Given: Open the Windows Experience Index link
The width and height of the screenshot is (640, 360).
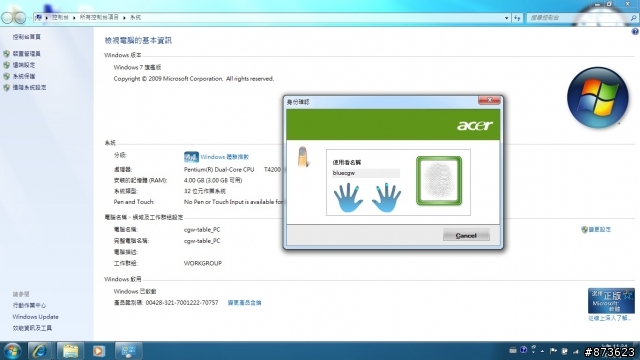Looking at the screenshot, I should tap(224, 157).
